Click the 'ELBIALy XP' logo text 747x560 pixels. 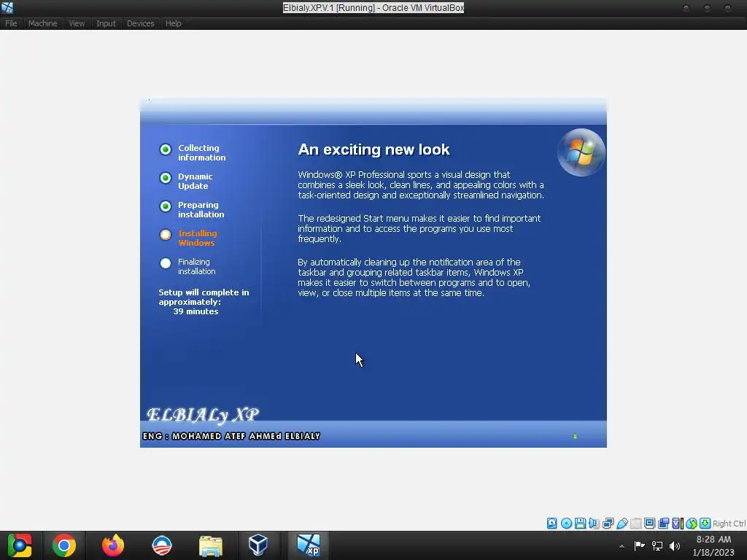pyautogui.click(x=203, y=415)
